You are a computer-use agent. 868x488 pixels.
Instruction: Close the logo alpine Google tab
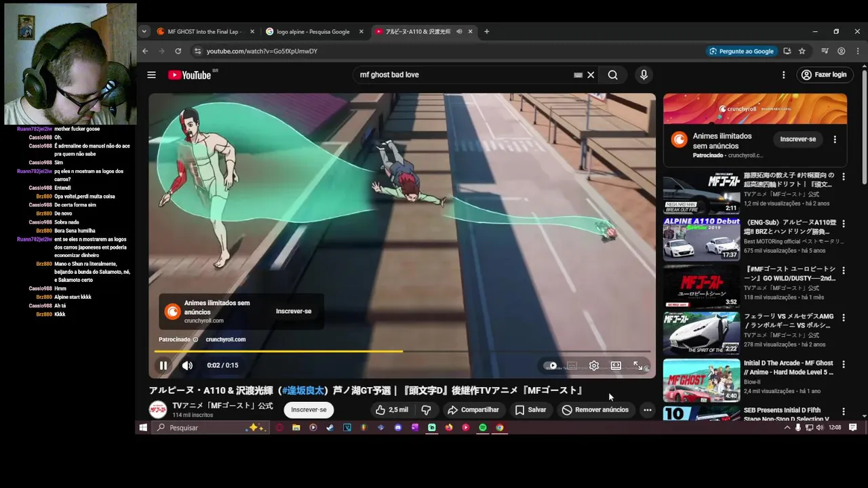click(361, 31)
